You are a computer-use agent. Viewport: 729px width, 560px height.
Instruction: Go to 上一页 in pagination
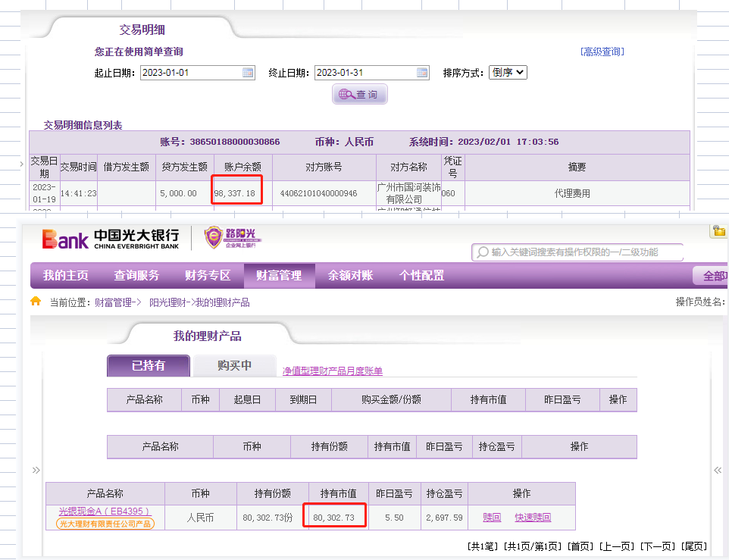(617, 546)
